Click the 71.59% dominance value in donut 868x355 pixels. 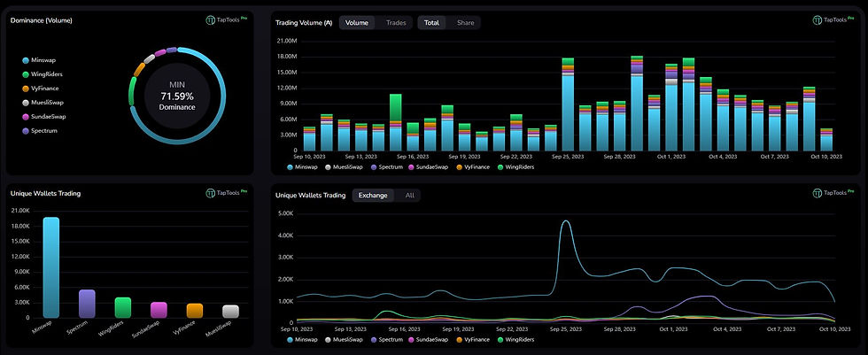click(x=177, y=96)
